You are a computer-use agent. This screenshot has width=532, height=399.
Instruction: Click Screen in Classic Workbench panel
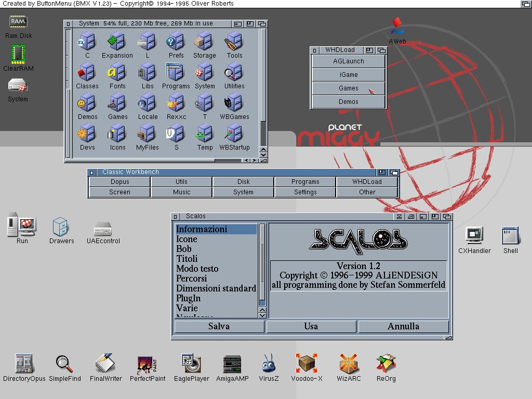(x=120, y=192)
